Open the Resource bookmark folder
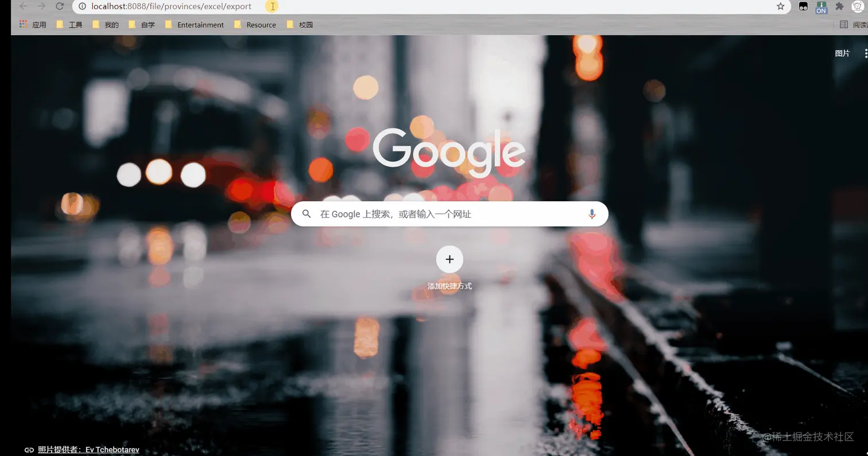This screenshot has height=456, width=868. pyautogui.click(x=255, y=25)
